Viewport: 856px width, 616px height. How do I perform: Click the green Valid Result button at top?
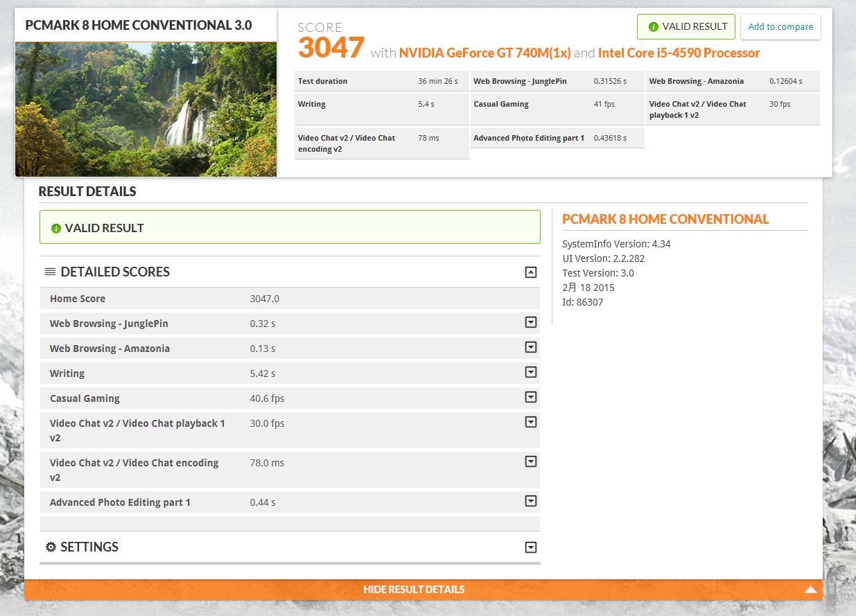pos(685,27)
